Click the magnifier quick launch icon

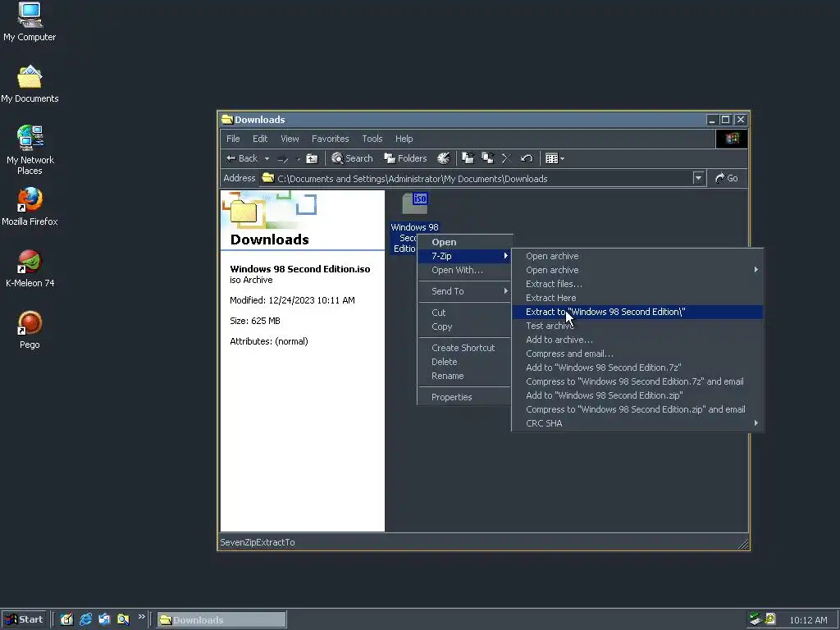coord(123,620)
